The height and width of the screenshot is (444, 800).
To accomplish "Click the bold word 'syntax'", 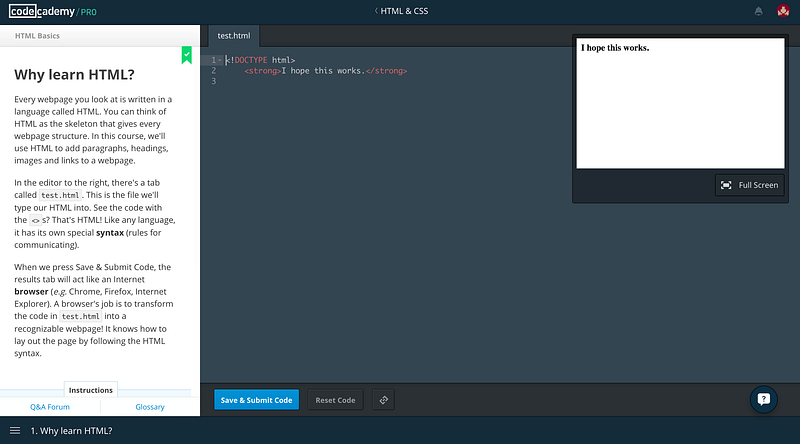I will click(x=110, y=233).
